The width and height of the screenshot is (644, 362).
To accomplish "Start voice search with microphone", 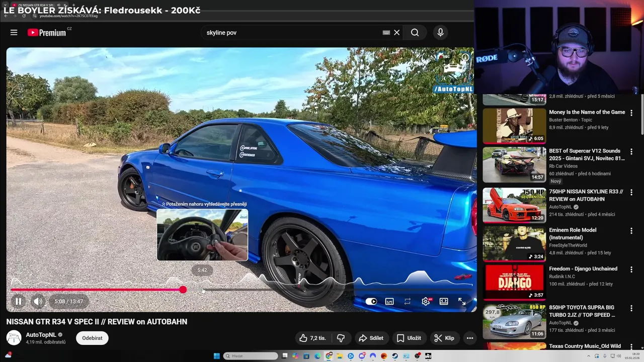I will (440, 32).
